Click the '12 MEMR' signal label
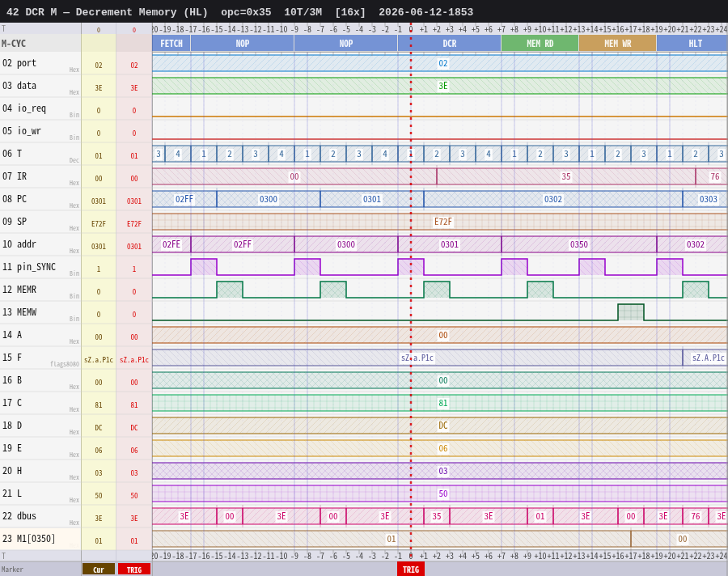Viewport: 728px width, 576px height. 19,290
